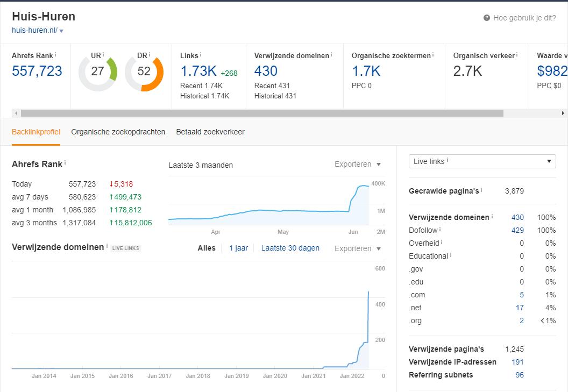Click the 'Laatste 3 maanden' chart label
Viewport: 568px width, 392px height.
coord(201,165)
